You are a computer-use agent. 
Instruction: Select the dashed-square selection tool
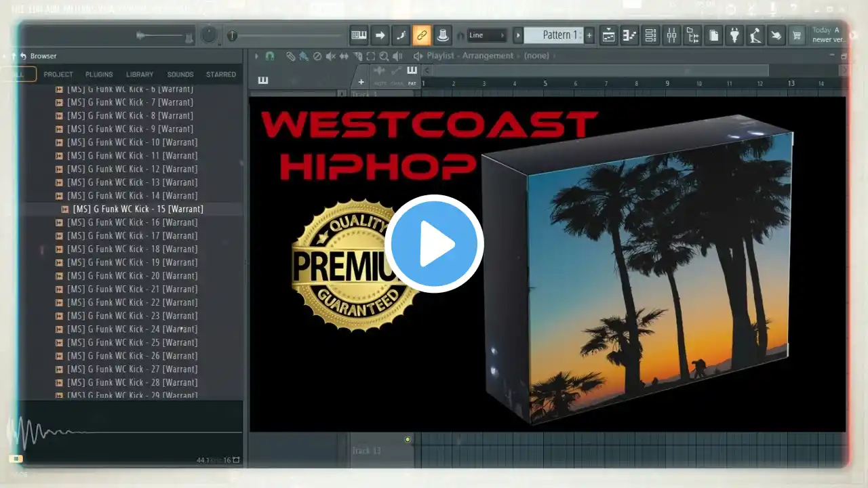point(371,56)
